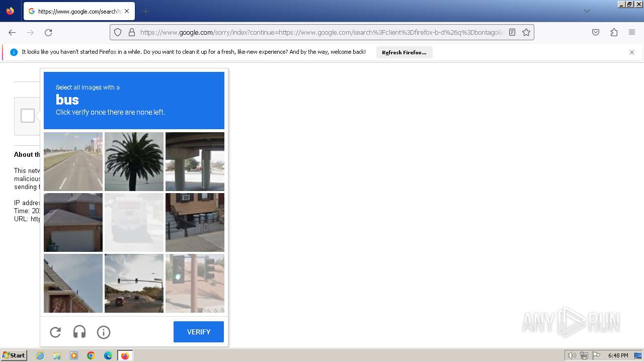Reload the current page
Screen dimensions: 644x362
click(x=48, y=32)
